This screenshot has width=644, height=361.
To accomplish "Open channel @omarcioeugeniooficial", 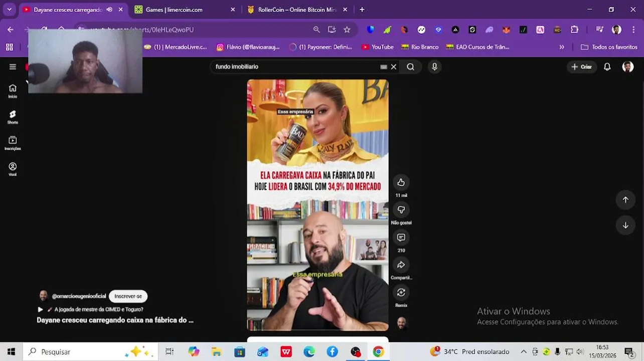I will [79, 296].
